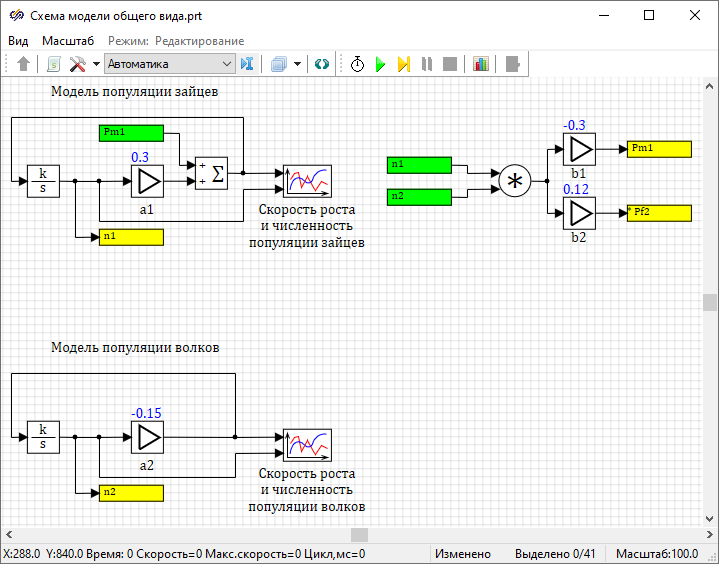Click the blue icon right of Автоматика box

[x=247, y=64]
